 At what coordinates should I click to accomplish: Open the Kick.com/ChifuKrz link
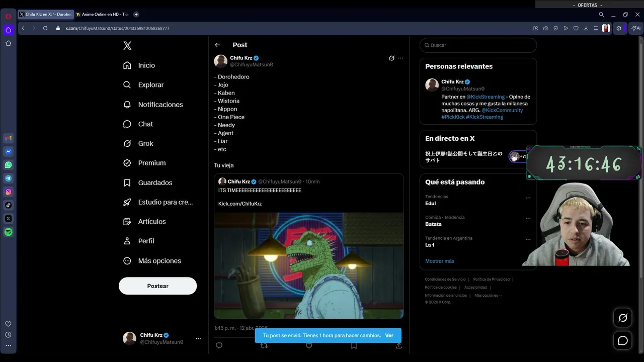click(239, 204)
